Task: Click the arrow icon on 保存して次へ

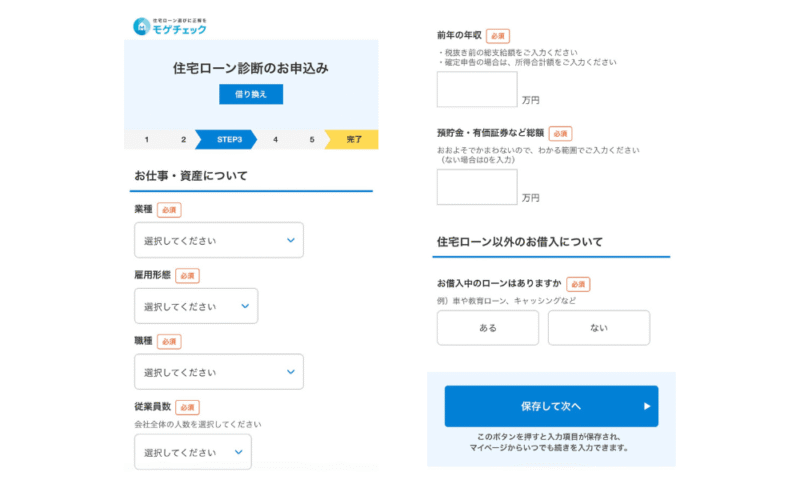Action: (646, 406)
